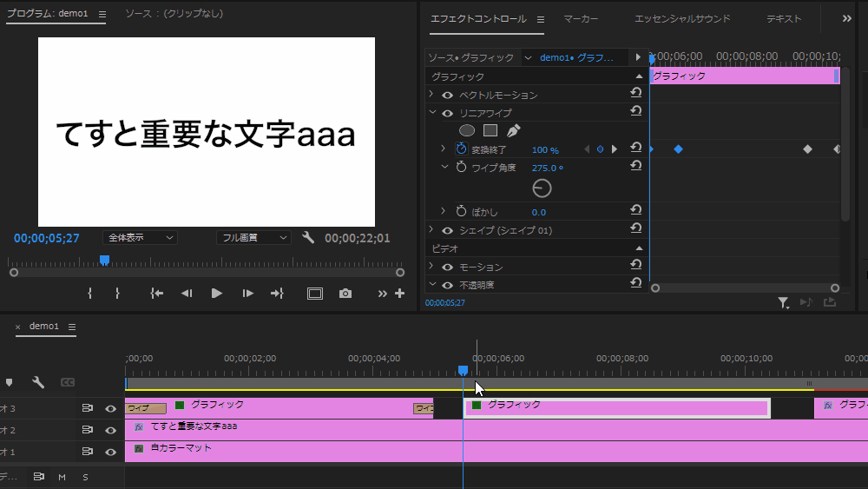Add or remove 変換終了 keyframe
The image size is (868, 489).
click(600, 149)
